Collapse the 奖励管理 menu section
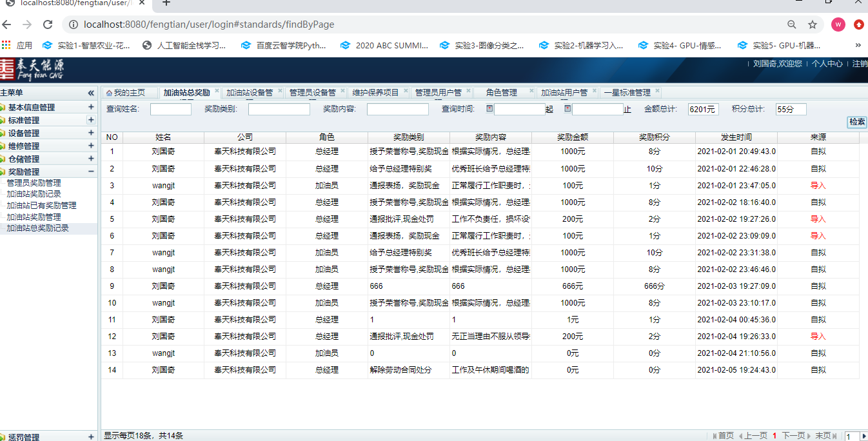The image size is (868, 441). click(x=91, y=171)
